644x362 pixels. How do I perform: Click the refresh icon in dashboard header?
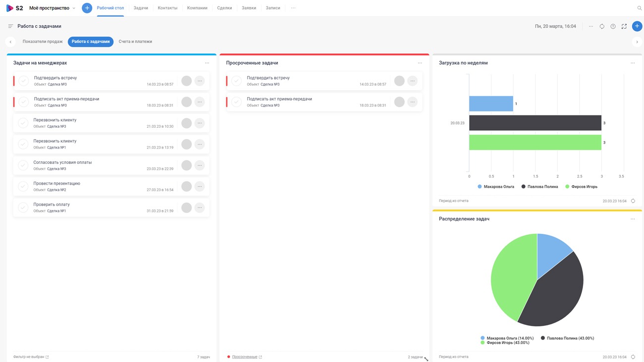[602, 26]
